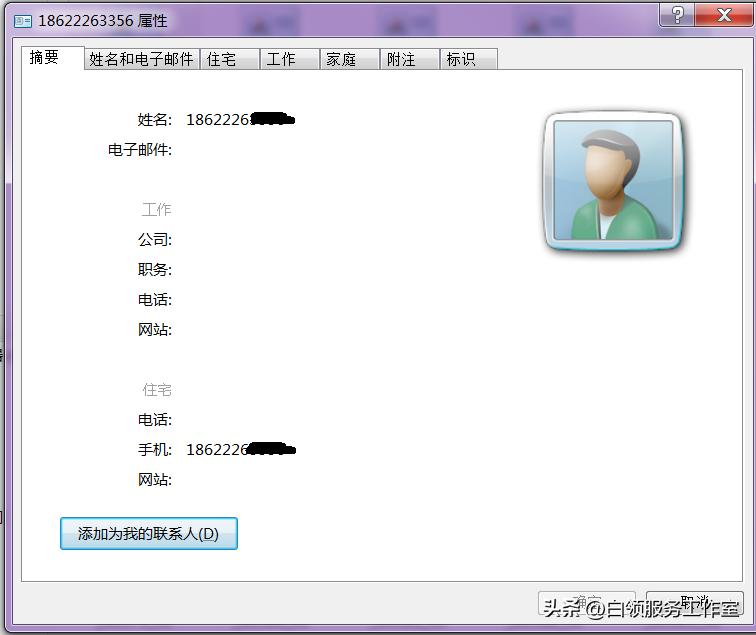This screenshot has width=756, height=635.
Task: Click the grey 工作 section heading
Action: point(157,210)
